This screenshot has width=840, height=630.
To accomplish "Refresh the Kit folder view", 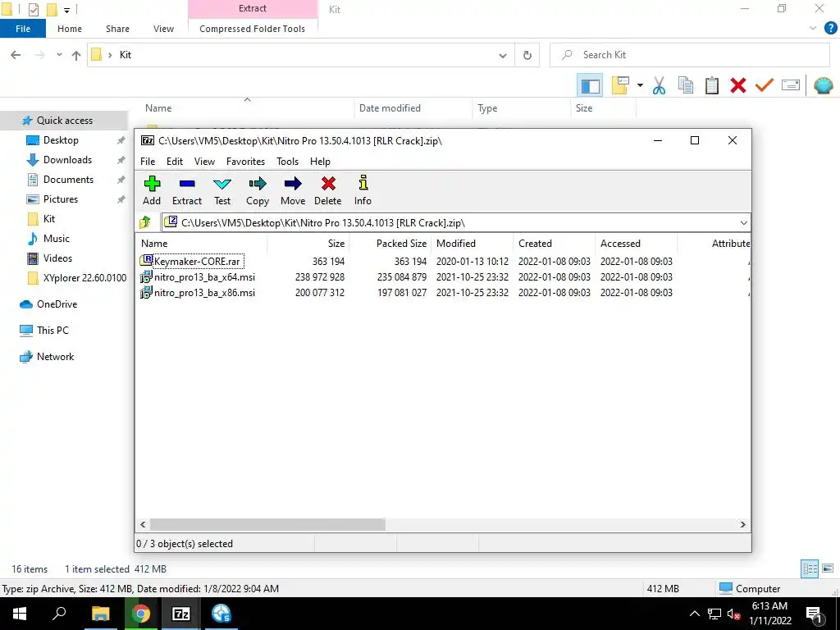I will pos(527,55).
